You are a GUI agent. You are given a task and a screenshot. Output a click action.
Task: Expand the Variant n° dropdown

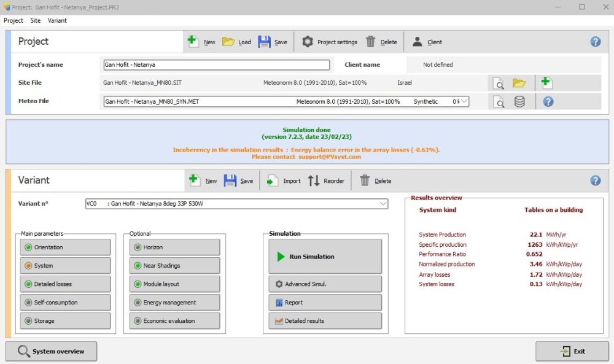[x=383, y=204]
